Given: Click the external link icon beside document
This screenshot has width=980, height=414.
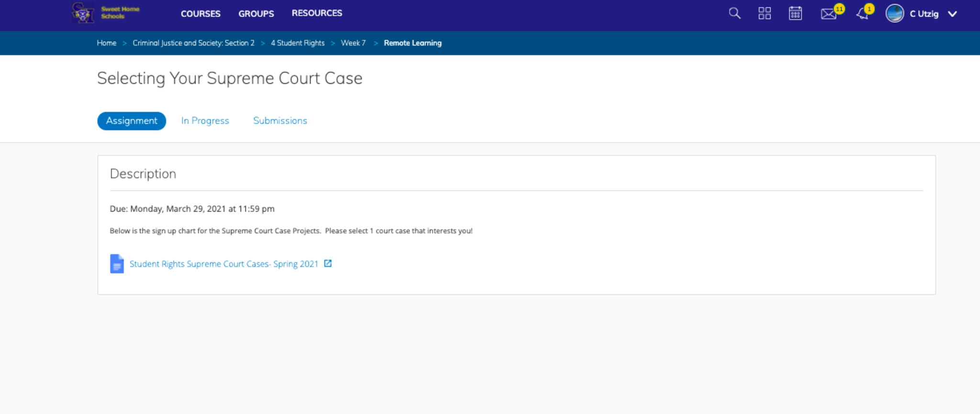Looking at the screenshot, I should (x=328, y=264).
